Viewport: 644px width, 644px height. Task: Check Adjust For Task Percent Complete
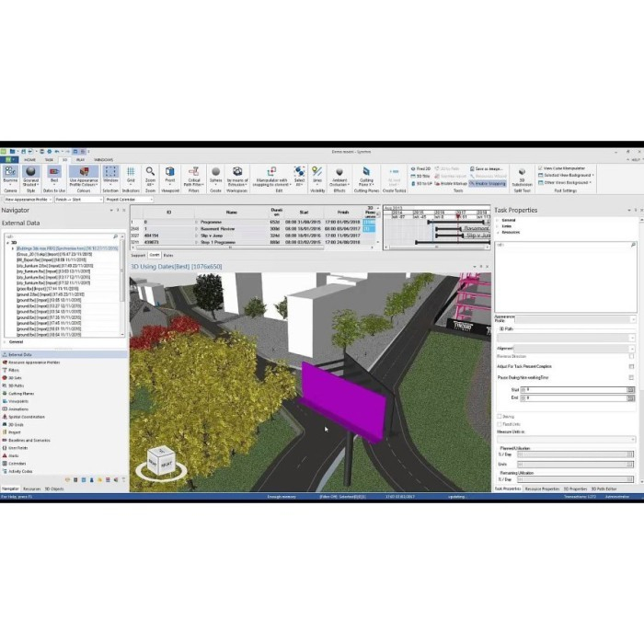631,366
